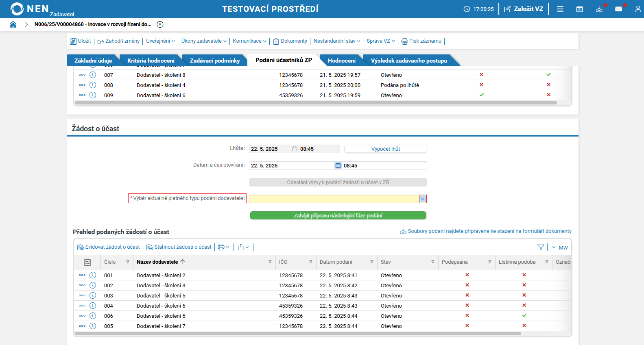Open three-dot actions for row 001

[82, 275]
